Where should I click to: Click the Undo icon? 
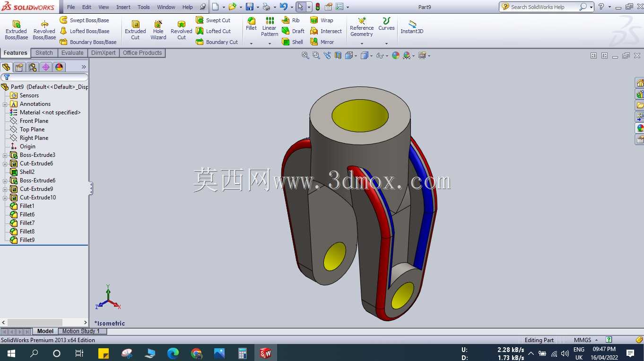pos(283,7)
